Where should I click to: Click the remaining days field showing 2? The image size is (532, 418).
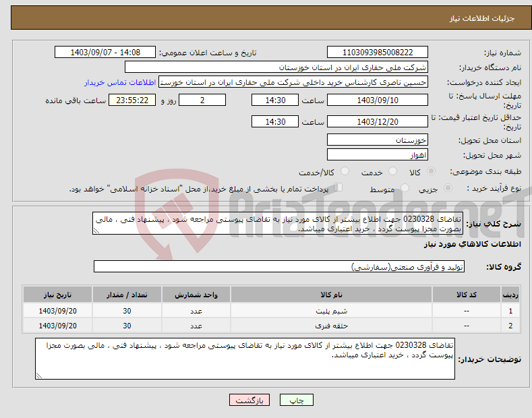[202, 100]
